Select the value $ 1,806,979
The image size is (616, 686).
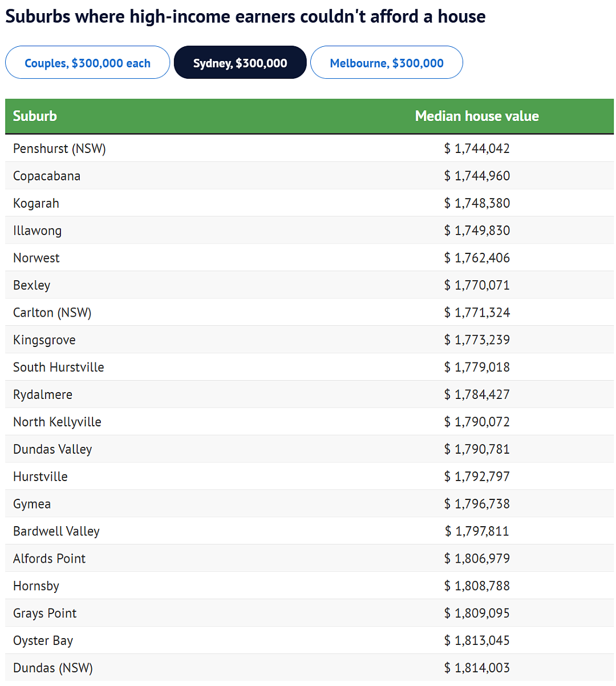coord(477,559)
